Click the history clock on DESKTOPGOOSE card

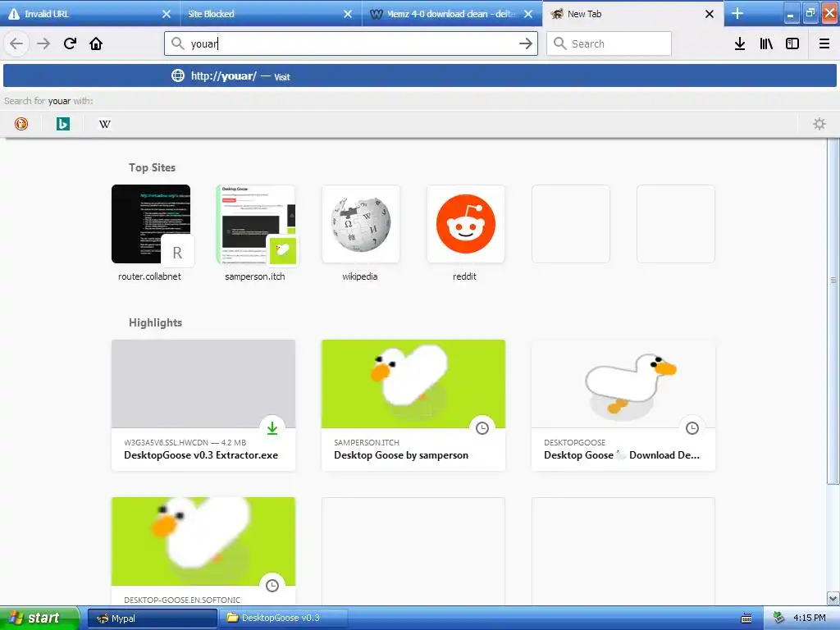692,428
